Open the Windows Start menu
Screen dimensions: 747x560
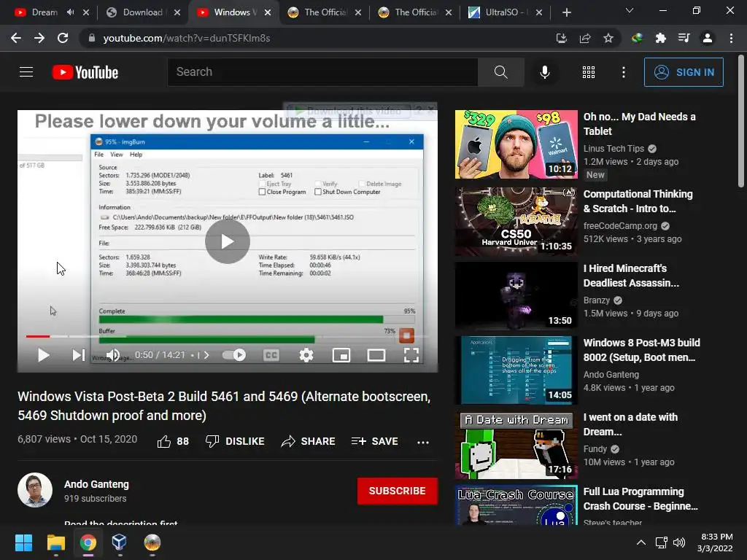[24, 542]
